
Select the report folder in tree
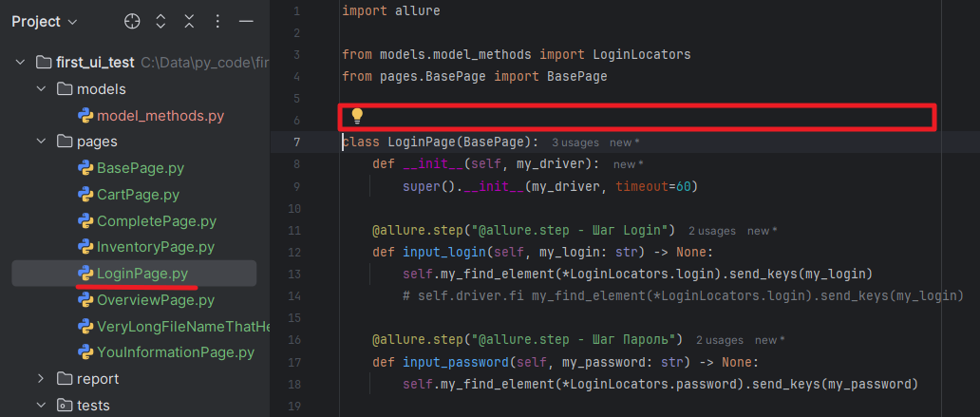98,379
